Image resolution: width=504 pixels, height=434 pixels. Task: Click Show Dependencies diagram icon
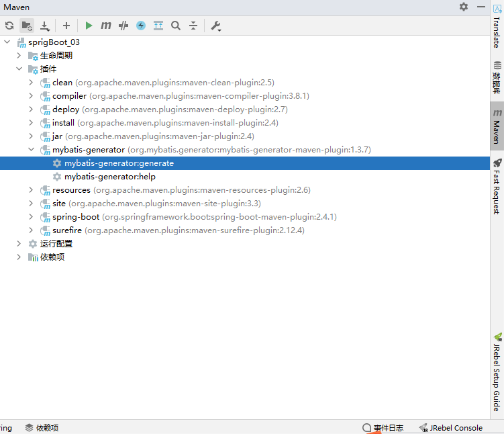[158, 26]
